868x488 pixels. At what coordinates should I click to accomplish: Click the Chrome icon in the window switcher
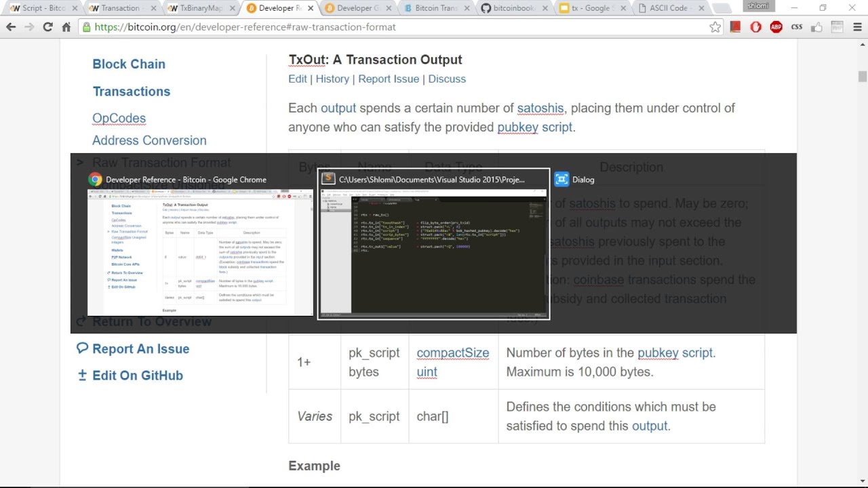point(95,180)
